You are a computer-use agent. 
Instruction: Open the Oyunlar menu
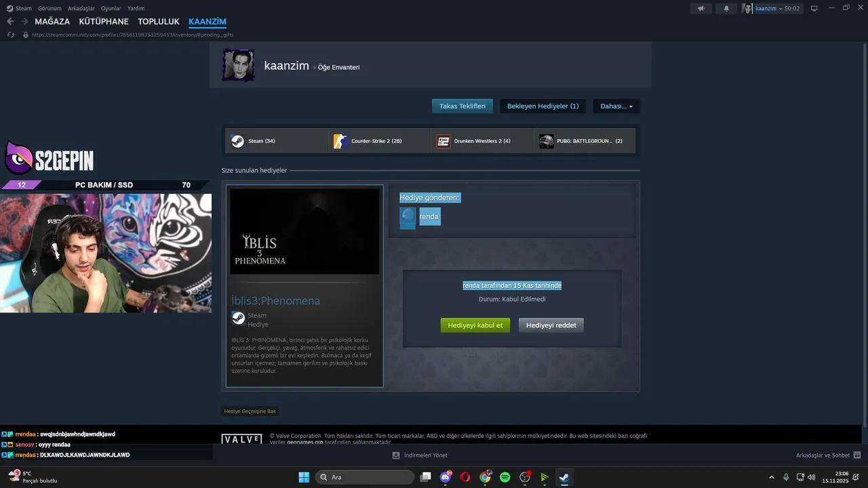tap(111, 8)
